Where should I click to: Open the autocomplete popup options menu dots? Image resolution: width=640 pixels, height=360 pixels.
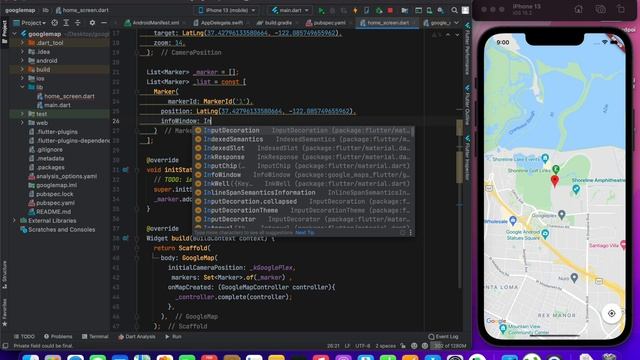(411, 233)
